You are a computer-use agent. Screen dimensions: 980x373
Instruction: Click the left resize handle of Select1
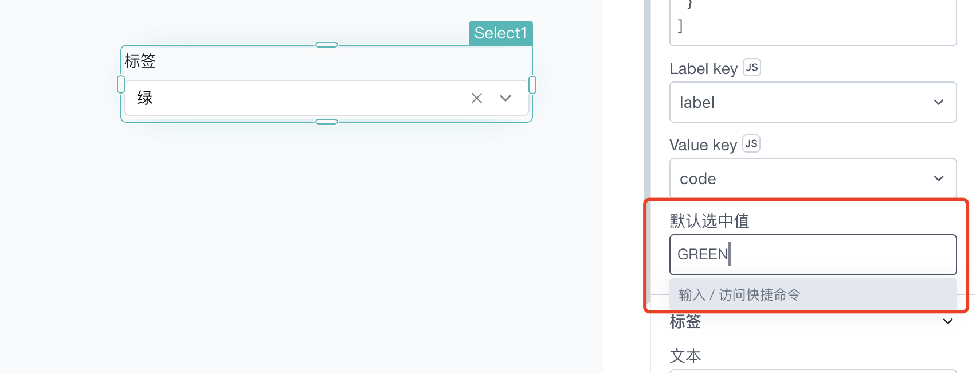121,84
